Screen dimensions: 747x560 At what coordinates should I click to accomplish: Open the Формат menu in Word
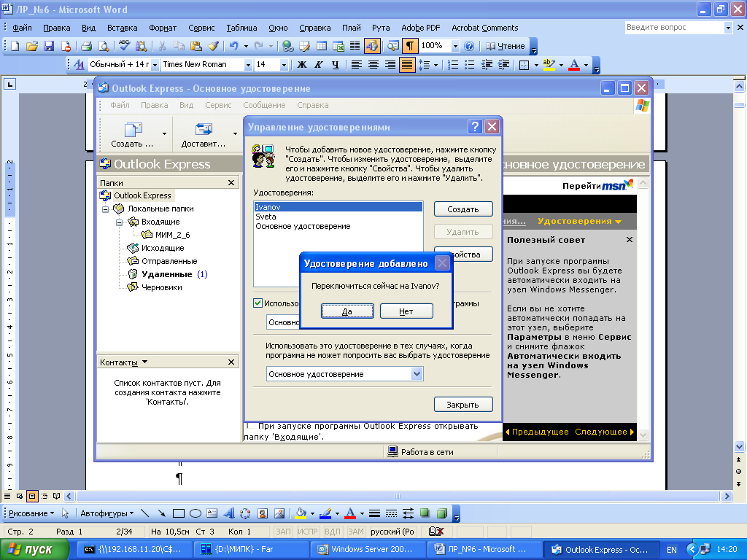click(163, 28)
